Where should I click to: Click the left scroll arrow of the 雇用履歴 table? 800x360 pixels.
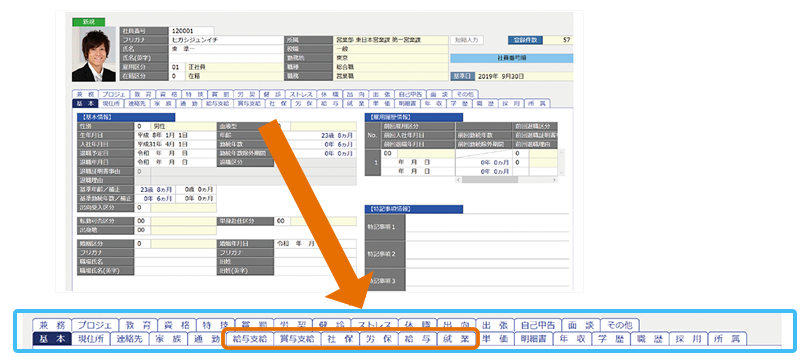pos(459,179)
